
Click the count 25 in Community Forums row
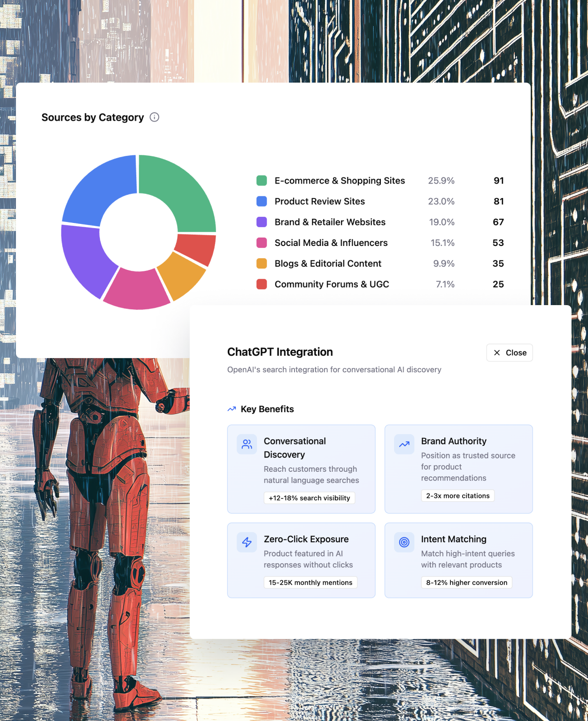click(x=498, y=284)
